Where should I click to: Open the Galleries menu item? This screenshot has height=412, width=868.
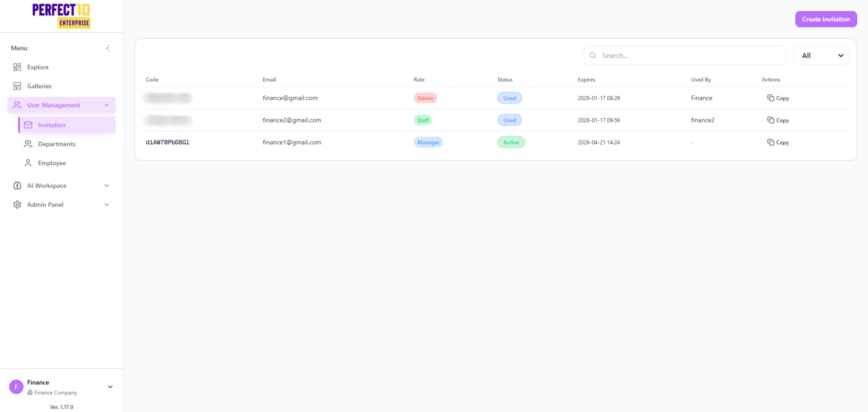click(61, 86)
